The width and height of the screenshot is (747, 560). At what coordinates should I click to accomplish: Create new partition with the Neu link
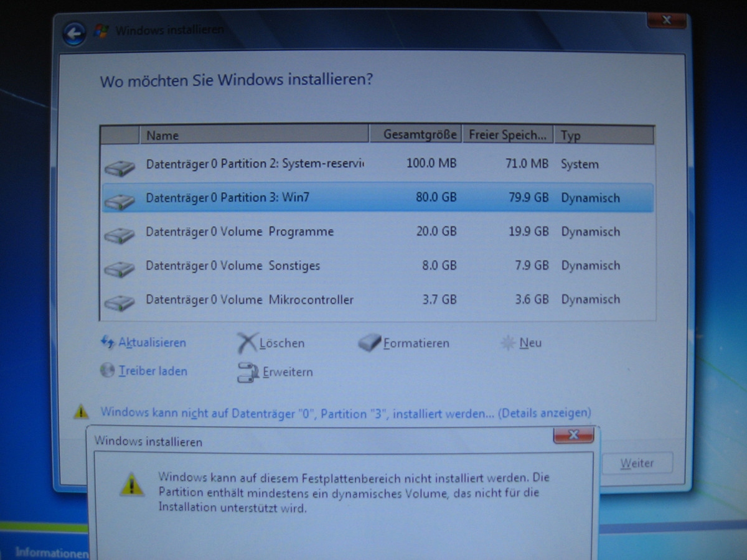(530, 342)
